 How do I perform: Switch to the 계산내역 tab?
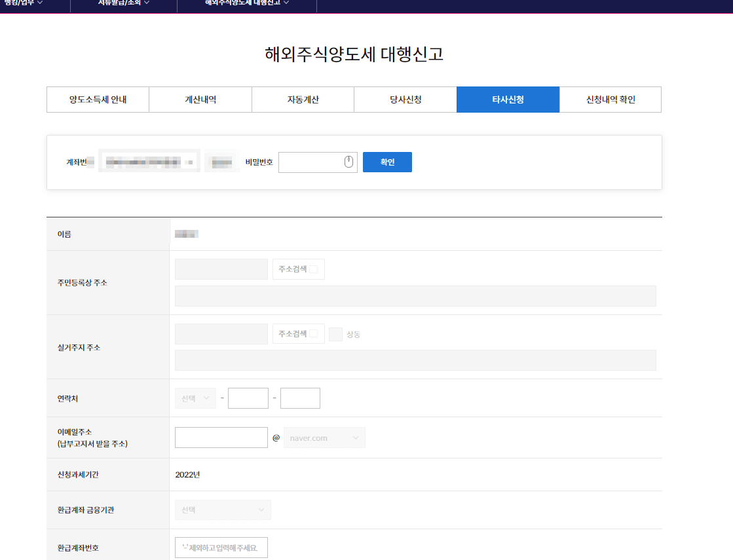click(x=200, y=99)
